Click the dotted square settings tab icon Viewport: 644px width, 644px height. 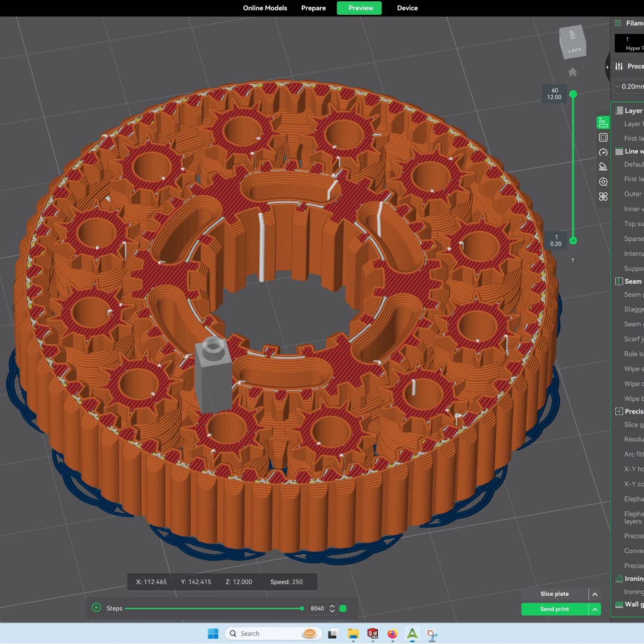tap(603, 137)
